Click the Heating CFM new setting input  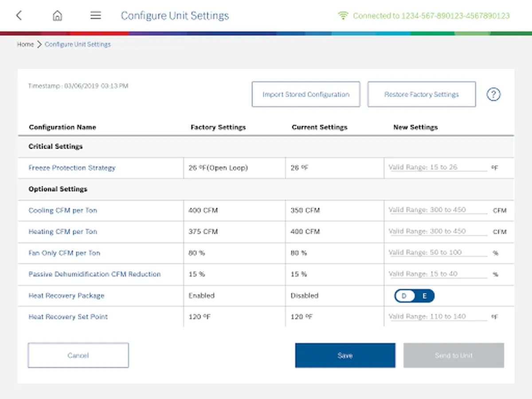[x=437, y=231]
